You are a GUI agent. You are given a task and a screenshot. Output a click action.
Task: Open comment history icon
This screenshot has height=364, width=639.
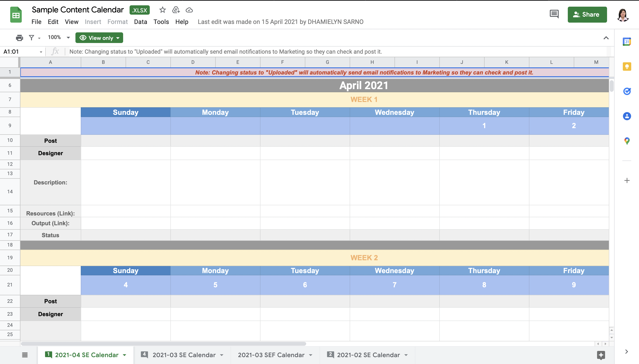click(554, 14)
